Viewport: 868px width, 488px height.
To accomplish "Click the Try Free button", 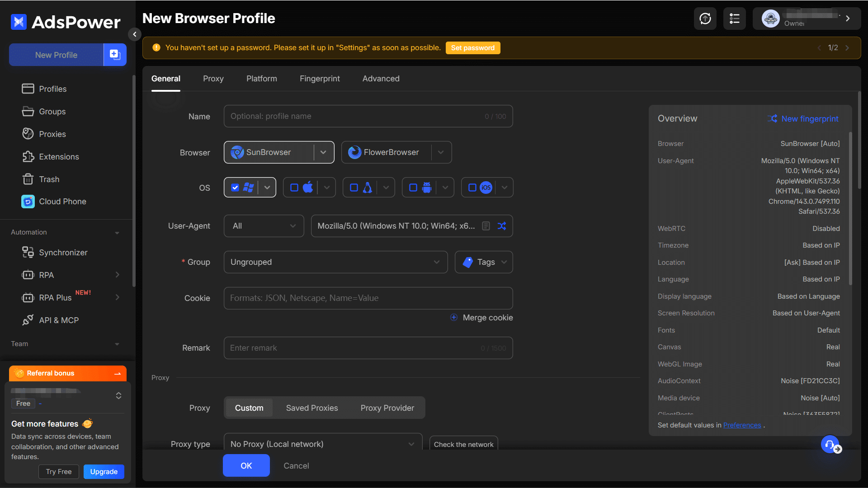I will tap(59, 472).
